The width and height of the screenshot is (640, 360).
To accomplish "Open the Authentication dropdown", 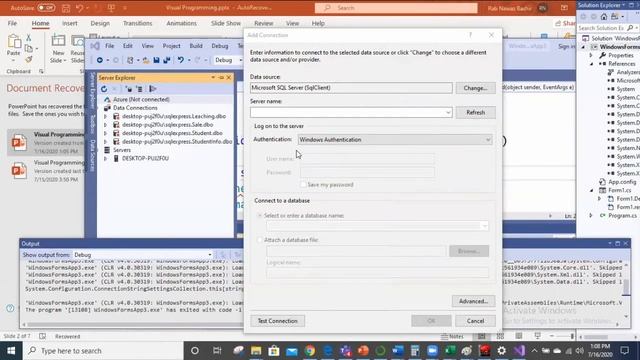I will pos(488,140).
